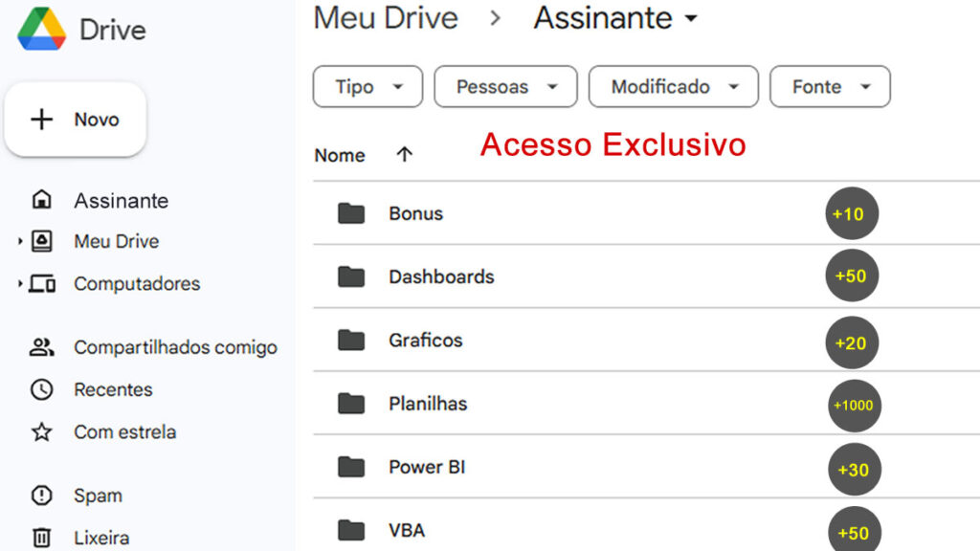Click the Compartilhados comigo people icon
The width and height of the screenshot is (980, 551).
[42, 347]
